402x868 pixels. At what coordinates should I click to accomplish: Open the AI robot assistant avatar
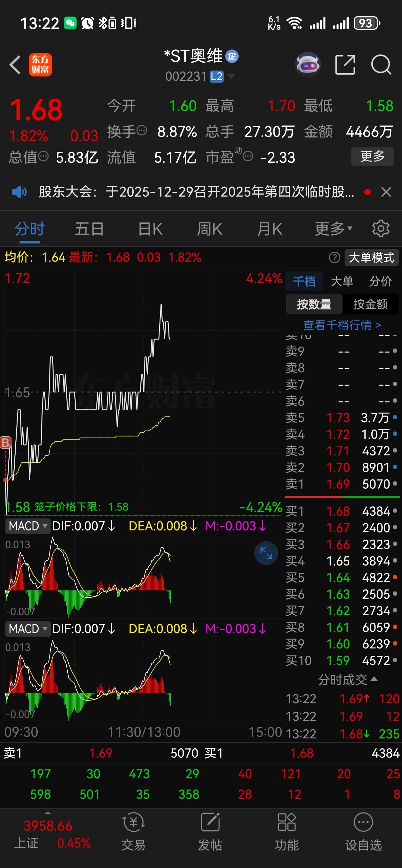[x=308, y=64]
